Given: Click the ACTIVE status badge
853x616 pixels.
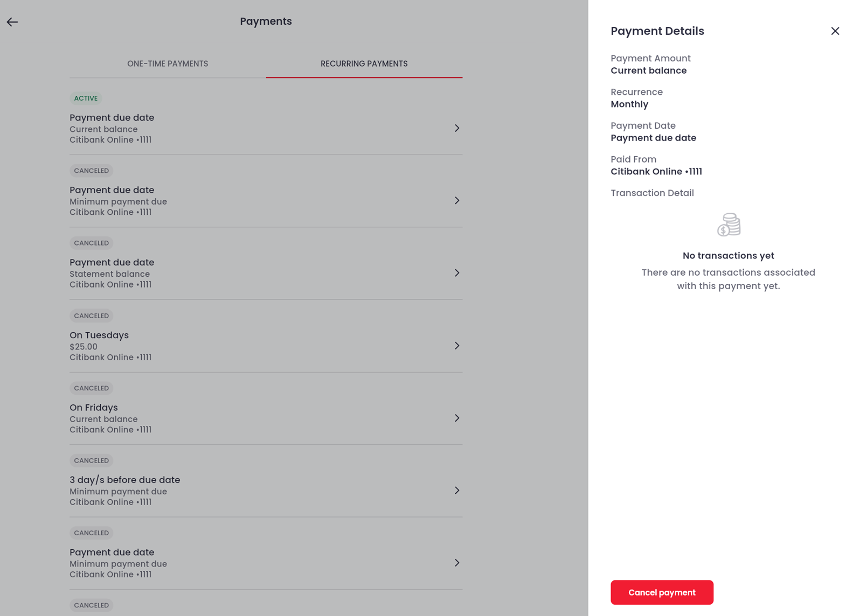Looking at the screenshot, I should (86, 98).
